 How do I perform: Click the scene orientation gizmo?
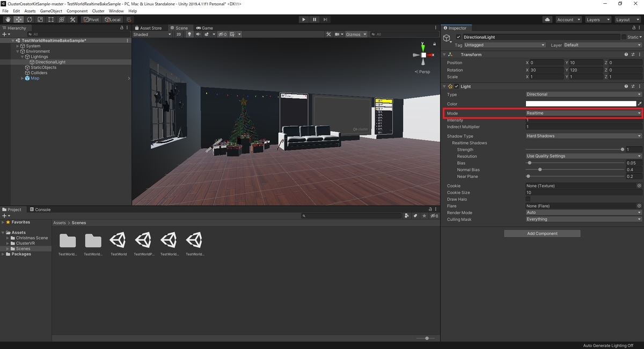(x=423, y=55)
